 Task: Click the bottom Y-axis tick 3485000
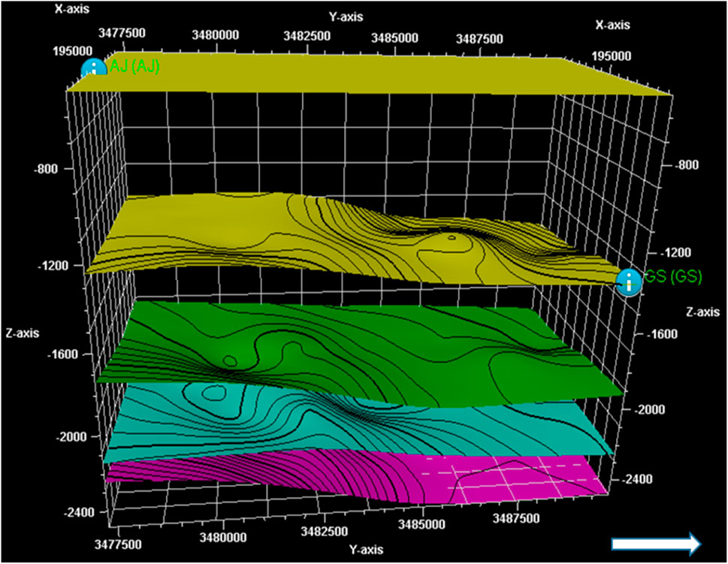click(421, 524)
